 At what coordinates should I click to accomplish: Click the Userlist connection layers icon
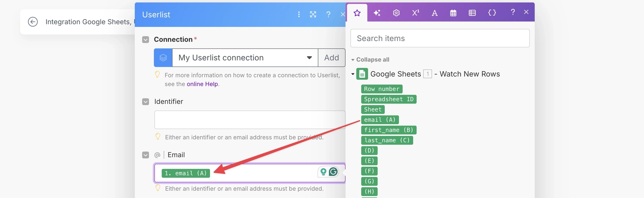(x=163, y=58)
